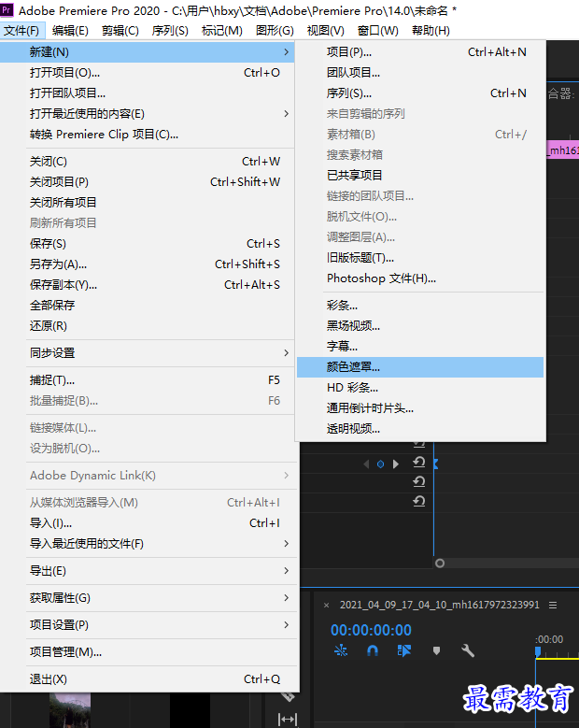Choose 关闭所有项目
579x728 pixels.
point(148,203)
